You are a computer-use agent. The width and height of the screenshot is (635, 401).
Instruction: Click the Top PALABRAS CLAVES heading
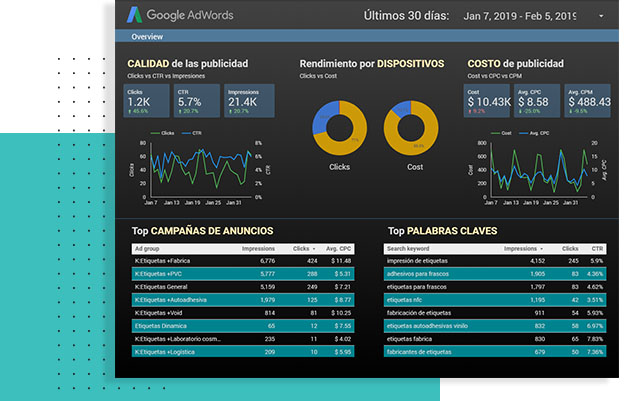[x=442, y=231]
